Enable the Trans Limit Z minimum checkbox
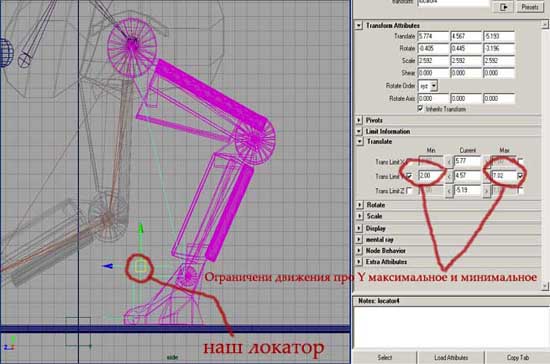The height and width of the screenshot is (364, 550). pyautogui.click(x=409, y=190)
